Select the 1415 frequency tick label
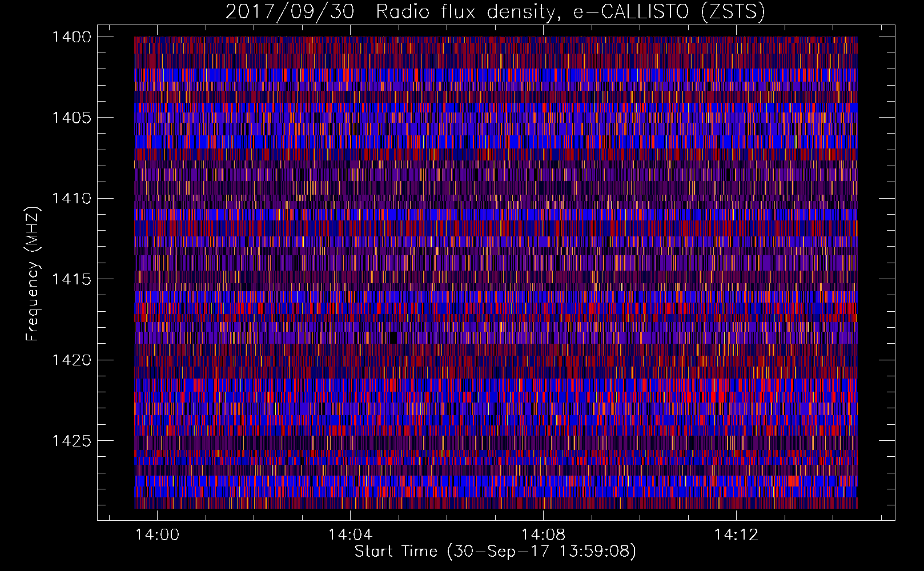 click(71, 279)
